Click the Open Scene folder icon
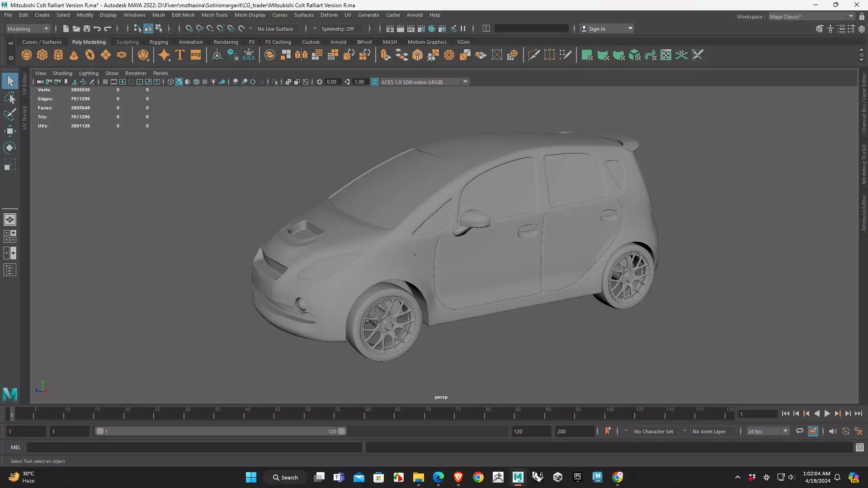868x488 pixels. tap(76, 28)
